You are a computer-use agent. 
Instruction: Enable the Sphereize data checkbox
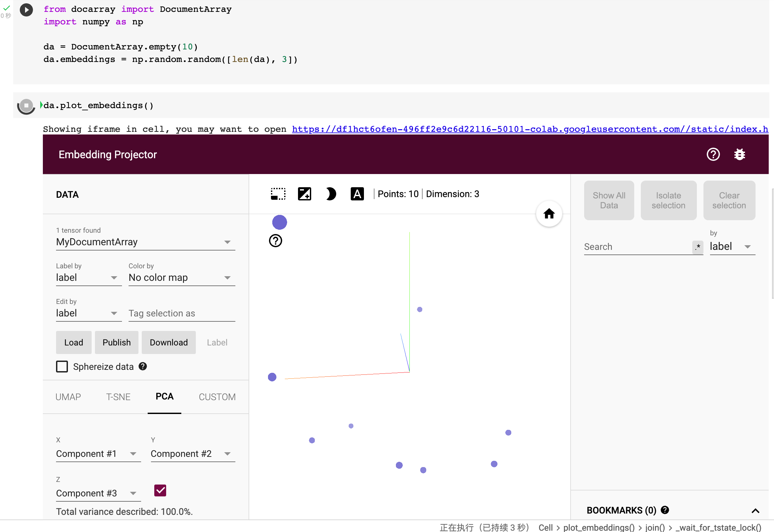coord(62,367)
